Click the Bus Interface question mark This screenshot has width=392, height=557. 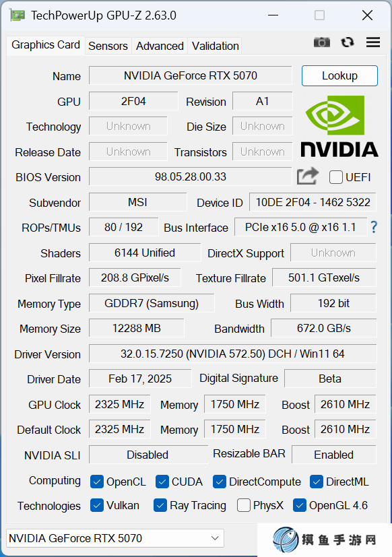coord(374,226)
